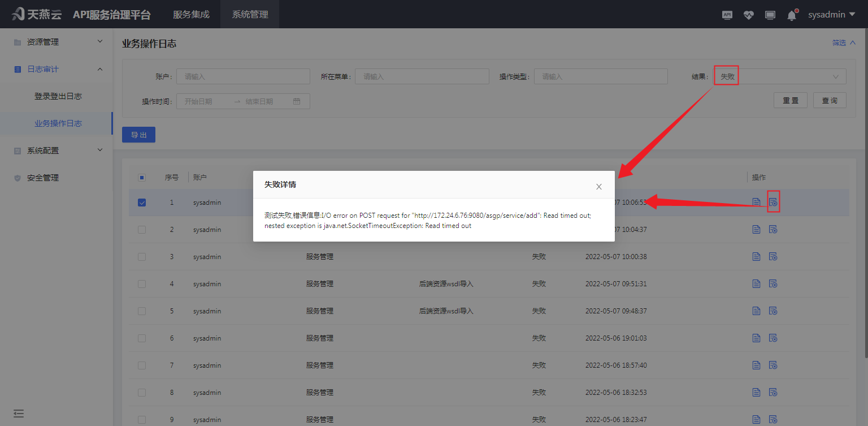Click the 查询 search button
This screenshot has height=426, width=868.
[x=830, y=100]
